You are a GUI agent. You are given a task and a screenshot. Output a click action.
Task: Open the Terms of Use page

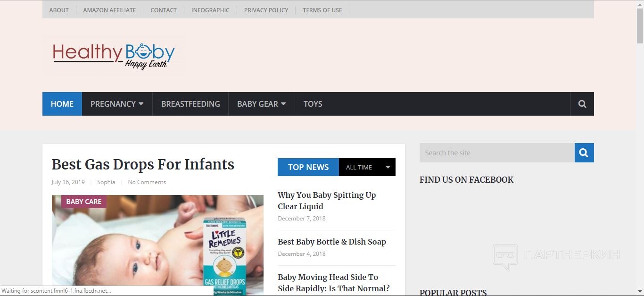point(322,10)
